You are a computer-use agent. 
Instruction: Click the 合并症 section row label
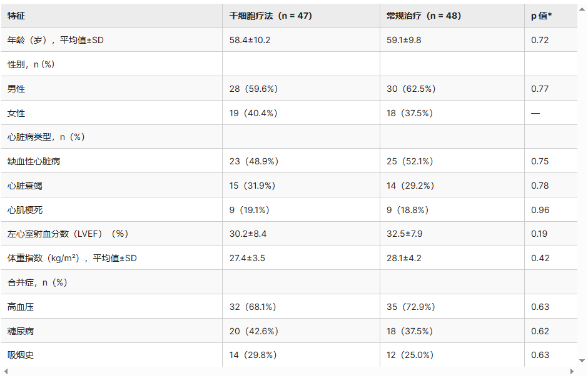pos(37,282)
